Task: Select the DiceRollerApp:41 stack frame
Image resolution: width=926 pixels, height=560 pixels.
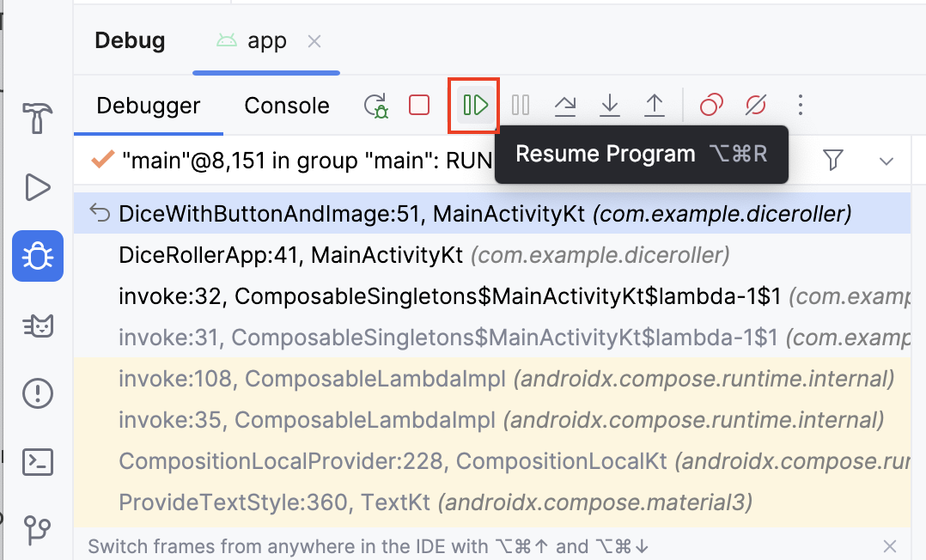Action: (x=292, y=255)
